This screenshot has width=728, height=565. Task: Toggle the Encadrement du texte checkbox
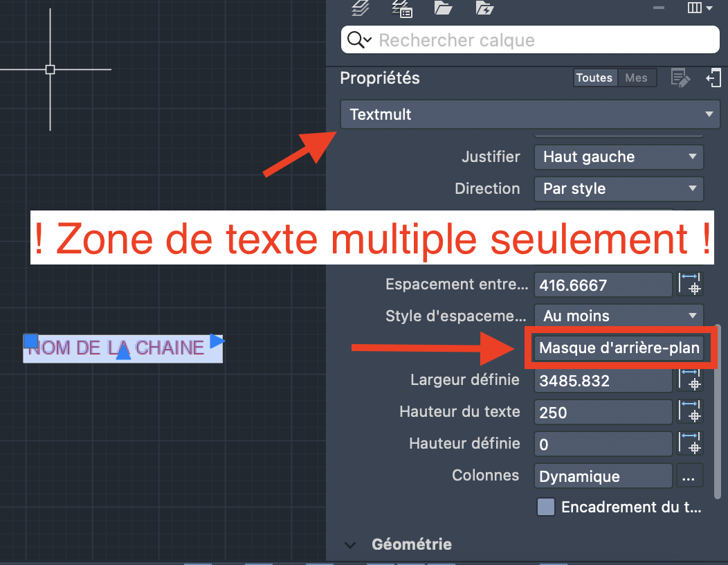click(x=545, y=507)
